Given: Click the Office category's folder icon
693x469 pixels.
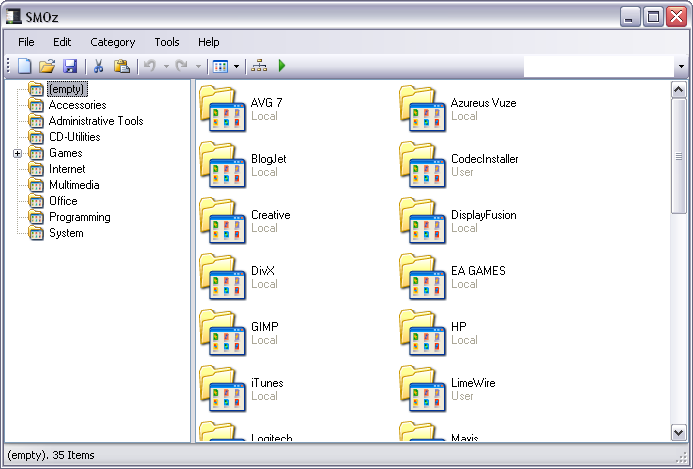Looking at the screenshot, I should pos(36,201).
